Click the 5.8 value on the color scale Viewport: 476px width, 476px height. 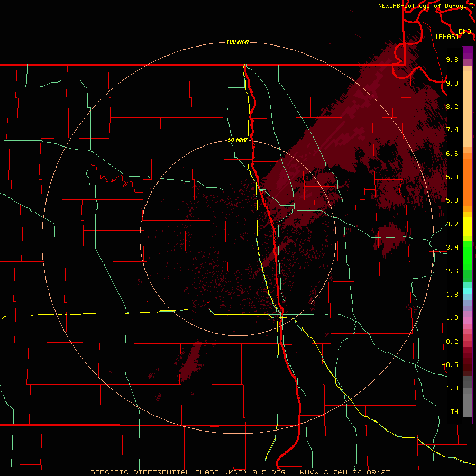click(x=452, y=177)
